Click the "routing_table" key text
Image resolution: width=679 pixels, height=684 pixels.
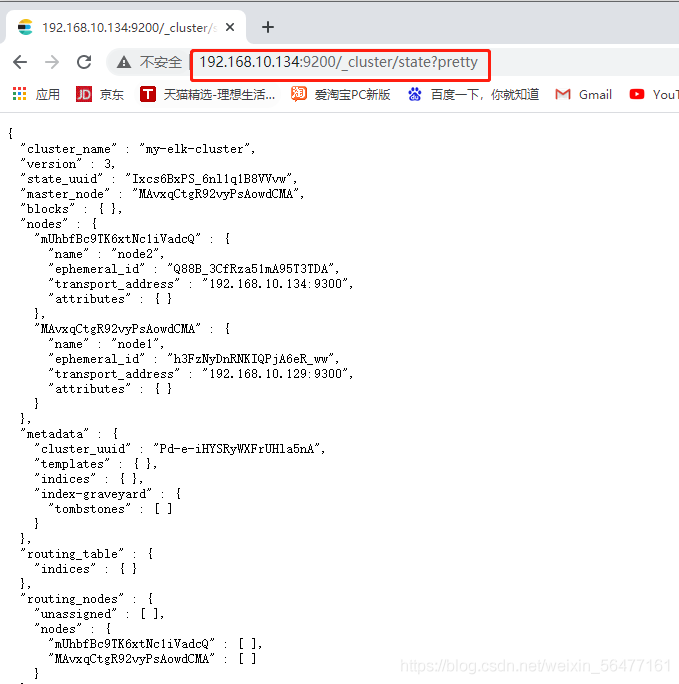[x=72, y=554]
